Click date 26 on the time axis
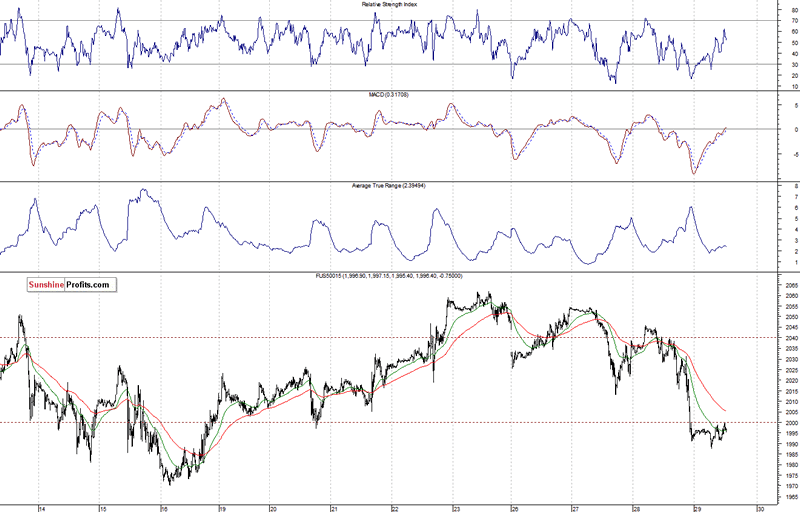The image size is (800, 512). [x=515, y=509]
